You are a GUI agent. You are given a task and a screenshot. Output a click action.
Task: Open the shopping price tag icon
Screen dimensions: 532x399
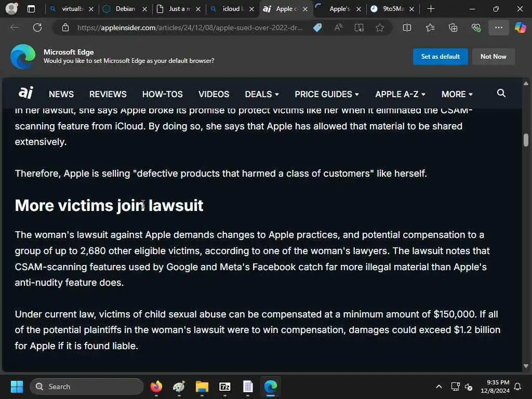click(317, 28)
